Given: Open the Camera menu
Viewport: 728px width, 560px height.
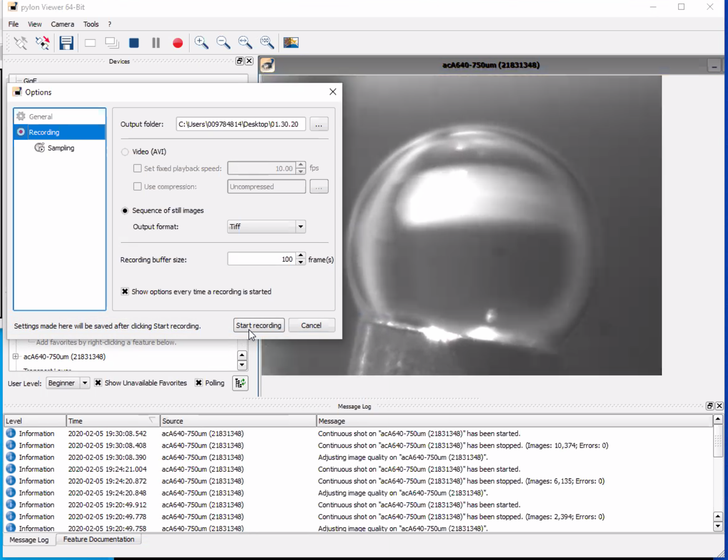Looking at the screenshot, I should [62, 24].
